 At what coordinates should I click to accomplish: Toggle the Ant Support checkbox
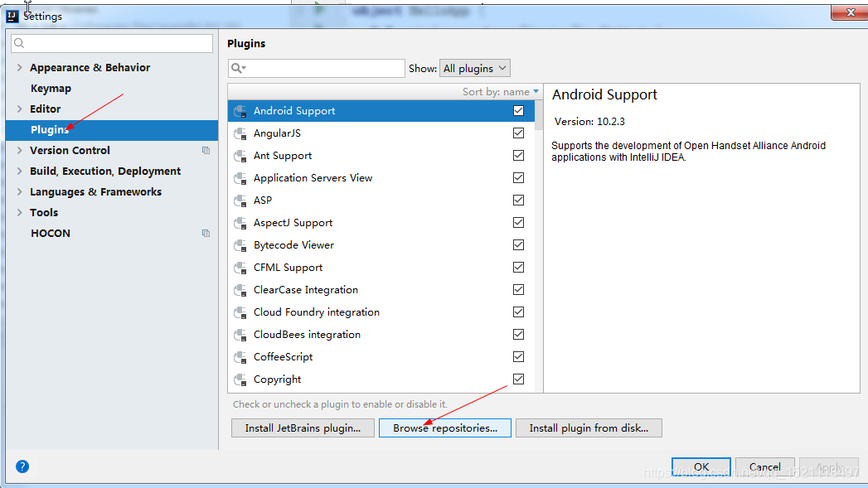click(x=518, y=156)
